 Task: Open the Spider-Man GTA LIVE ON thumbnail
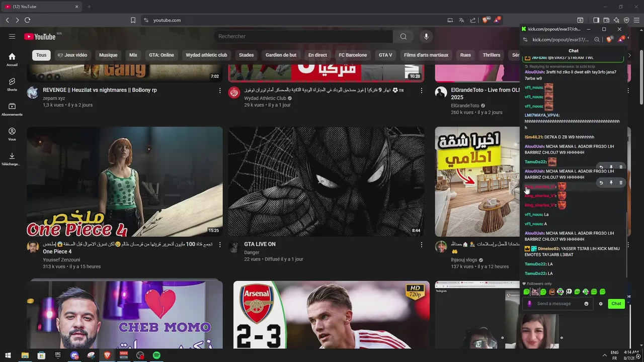click(x=326, y=182)
